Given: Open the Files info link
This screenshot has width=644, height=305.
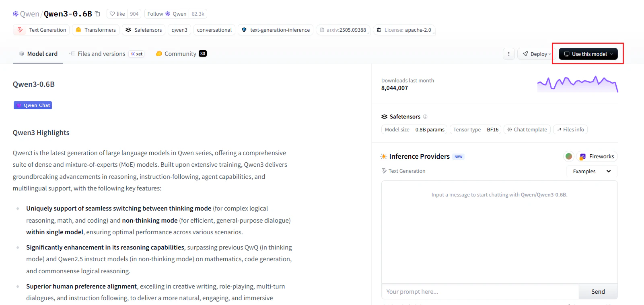Looking at the screenshot, I should click(x=570, y=129).
